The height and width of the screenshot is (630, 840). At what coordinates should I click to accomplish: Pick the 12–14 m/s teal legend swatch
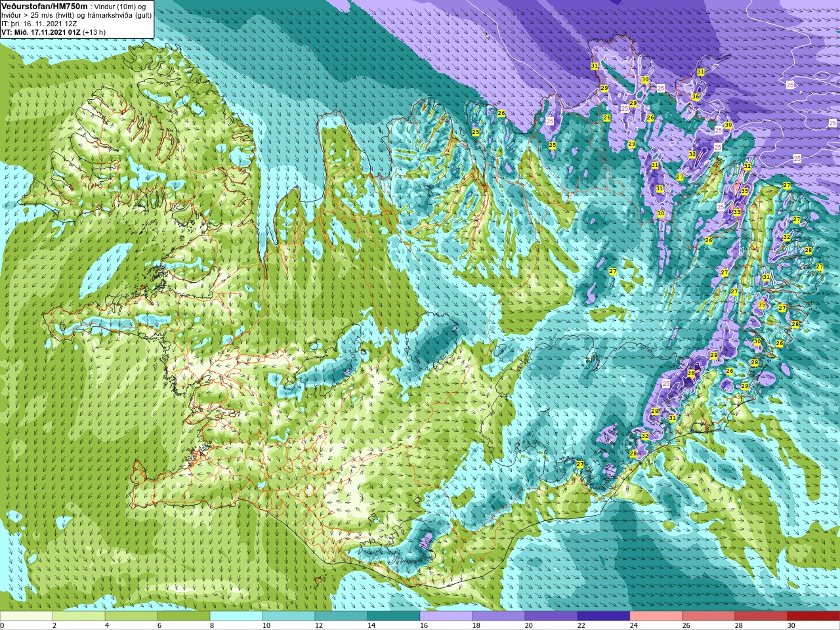[x=341, y=616]
